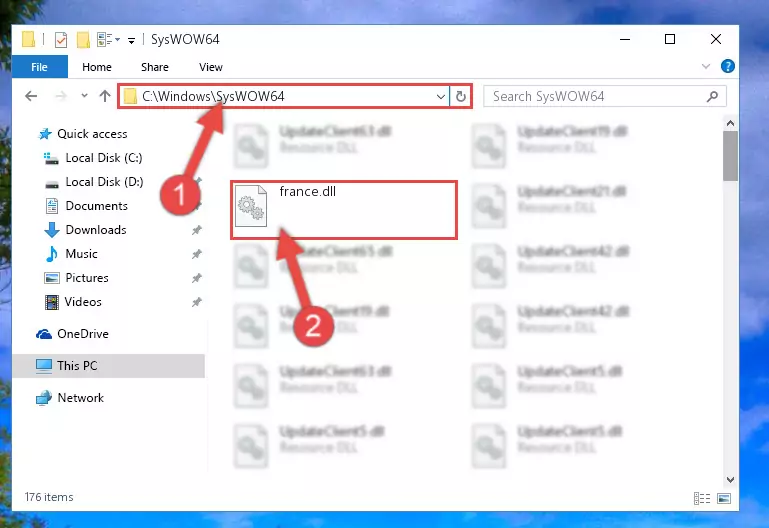Screen dimensions: 769x528
Task: Open the File ribbon tab
Action: [x=39, y=67]
